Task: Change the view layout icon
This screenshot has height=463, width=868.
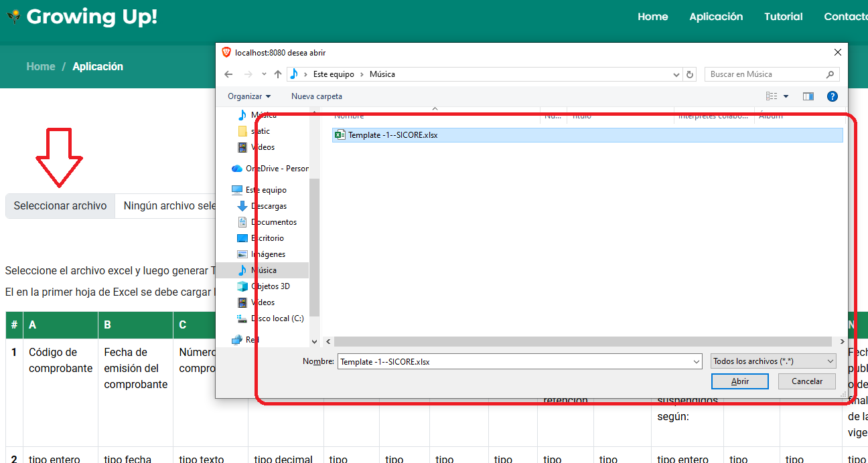Action: coord(772,96)
